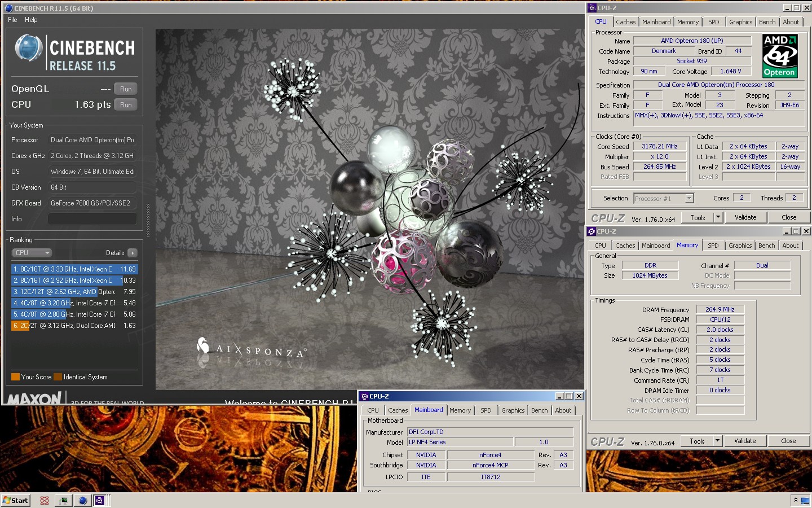The height and width of the screenshot is (508, 812).
Task: Click the red atom quick launch icon
Action: [x=45, y=500]
